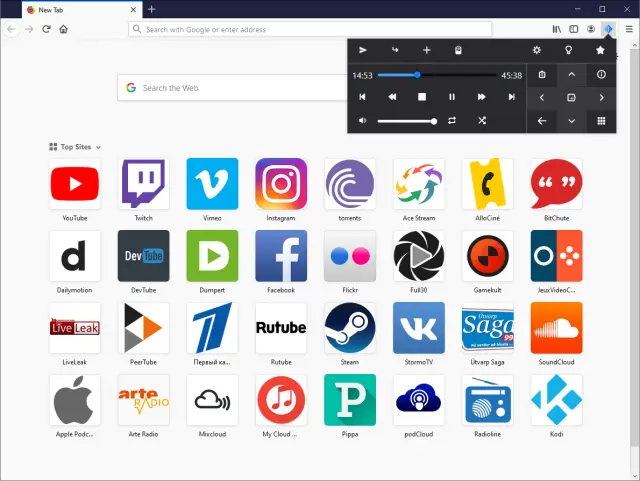640x481 pixels.
Task: Click the star icon in the popup
Action: point(600,50)
